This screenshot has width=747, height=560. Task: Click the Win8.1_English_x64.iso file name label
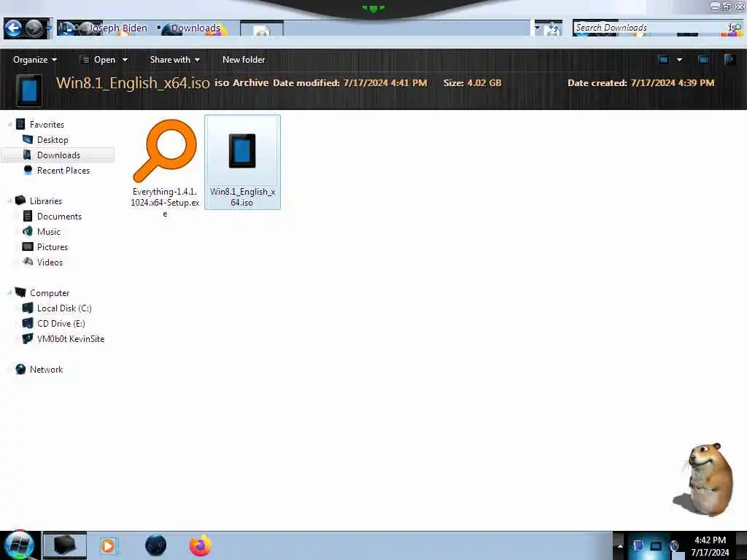pos(242,197)
